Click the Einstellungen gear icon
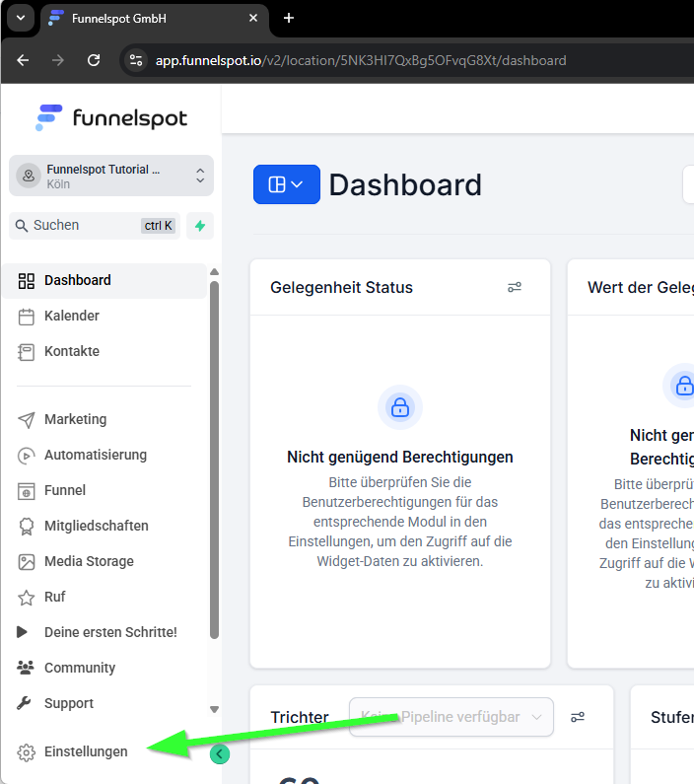694x784 pixels. 26,752
